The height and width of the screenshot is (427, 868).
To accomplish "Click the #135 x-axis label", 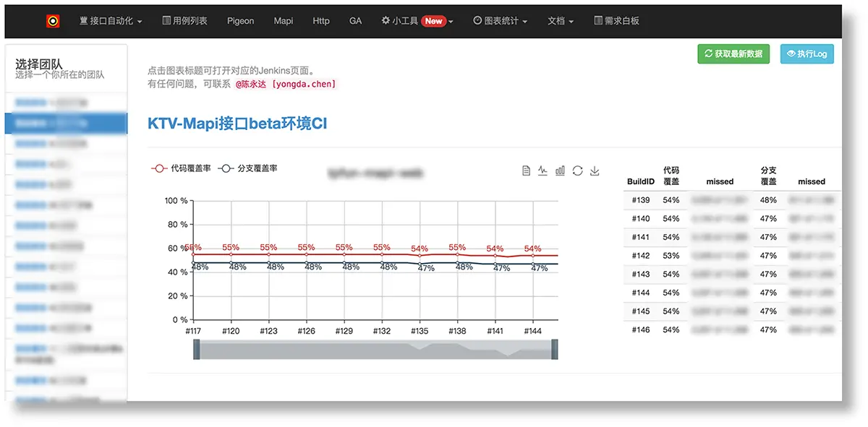I will [x=420, y=331].
